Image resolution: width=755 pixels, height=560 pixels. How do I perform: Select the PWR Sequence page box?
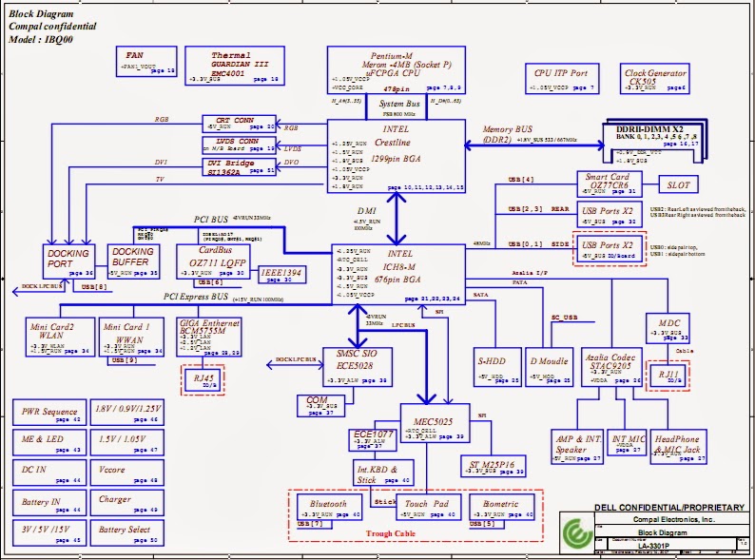tap(49, 413)
